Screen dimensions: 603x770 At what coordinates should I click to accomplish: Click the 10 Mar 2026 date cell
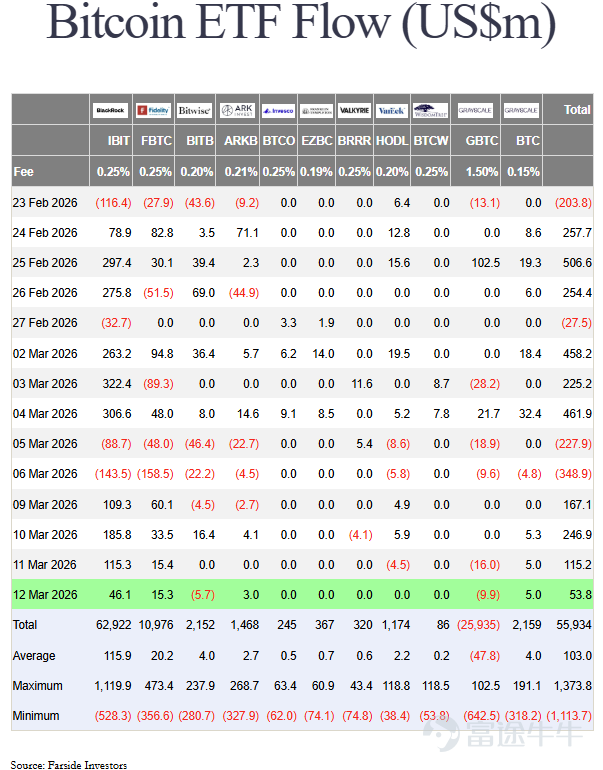[x=45, y=535]
